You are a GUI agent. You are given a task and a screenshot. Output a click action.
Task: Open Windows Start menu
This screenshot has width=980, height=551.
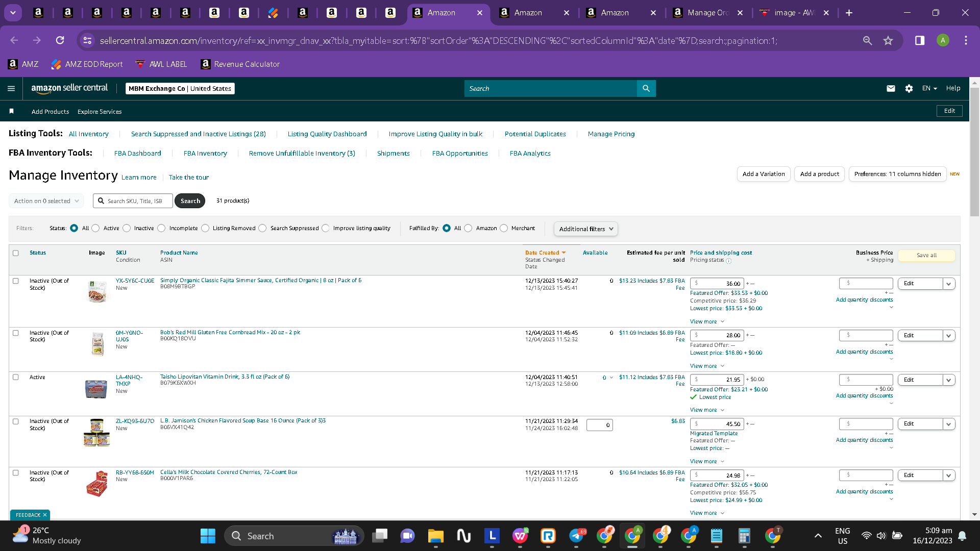208,536
